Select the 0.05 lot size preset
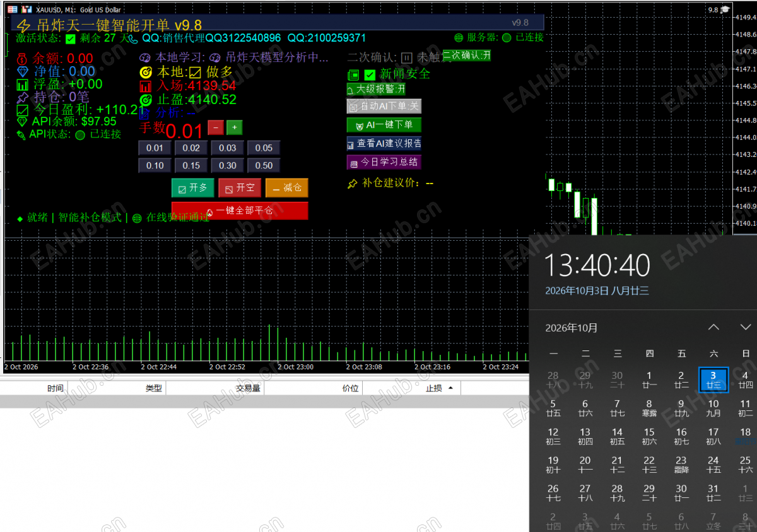The height and width of the screenshot is (532, 757). [x=264, y=148]
